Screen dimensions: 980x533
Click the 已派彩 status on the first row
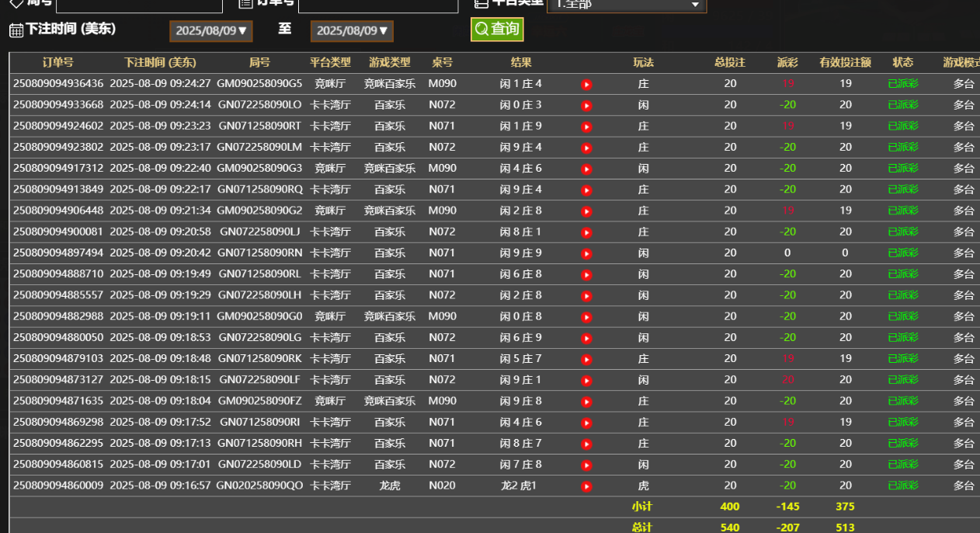coord(902,84)
